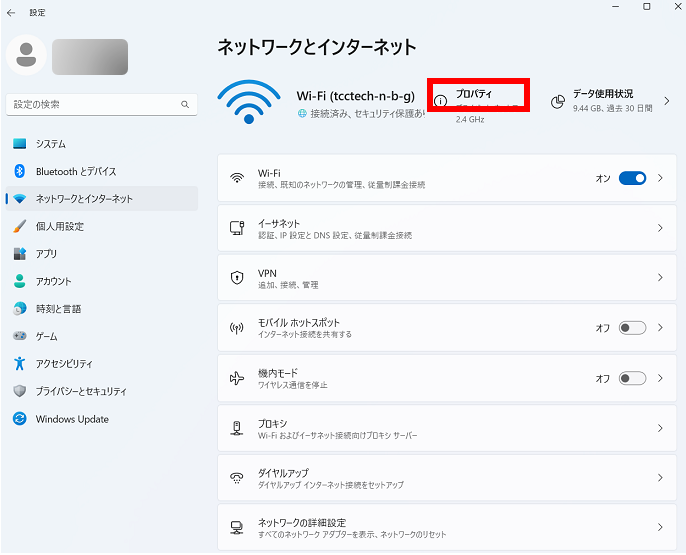The height and width of the screenshot is (555, 686).
Task: Click the 設定の検索 search field
Action: click(x=92, y=104)
